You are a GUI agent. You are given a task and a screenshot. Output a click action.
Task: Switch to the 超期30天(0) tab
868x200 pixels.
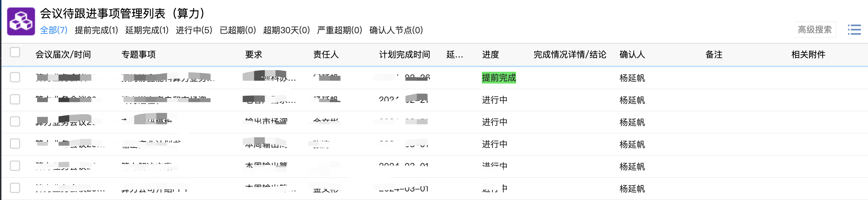coord(286,30)
